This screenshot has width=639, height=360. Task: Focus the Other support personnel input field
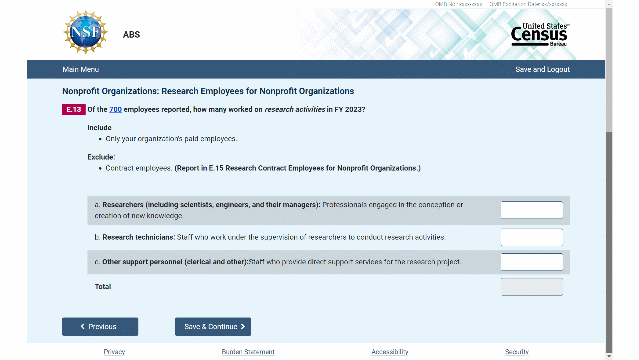coord(532,262)
